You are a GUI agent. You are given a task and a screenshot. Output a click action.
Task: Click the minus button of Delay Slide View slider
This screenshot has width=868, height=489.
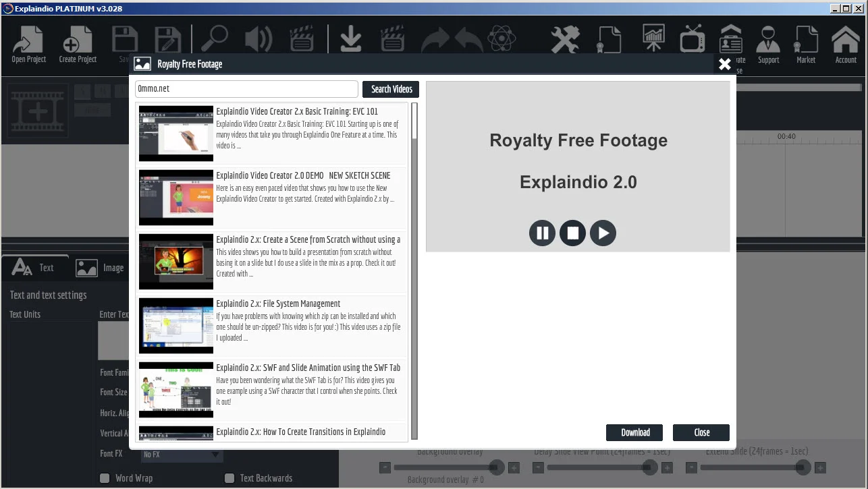[x=539, y=467]
